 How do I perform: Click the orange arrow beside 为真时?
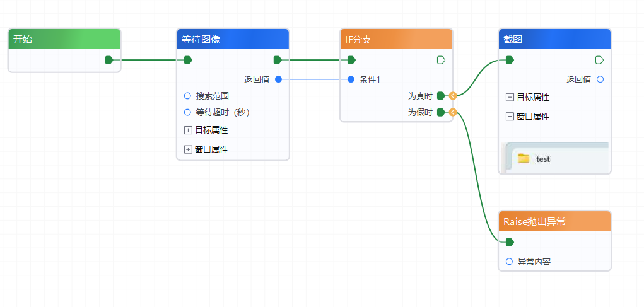[453, 96]
